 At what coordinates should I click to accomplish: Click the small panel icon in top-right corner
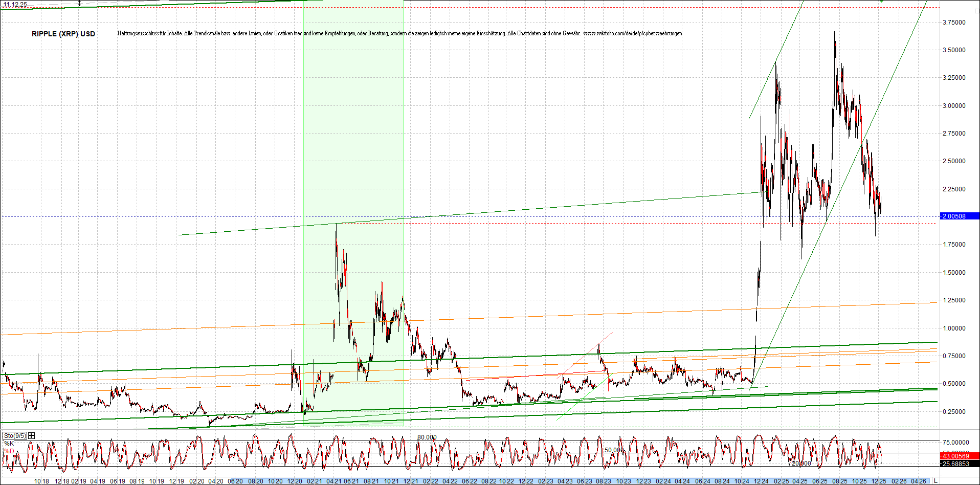coord(977,11)
